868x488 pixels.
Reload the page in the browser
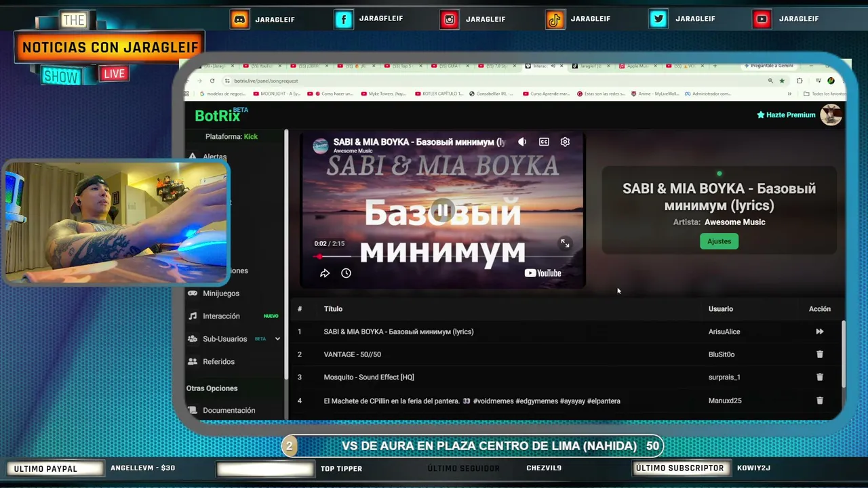click(212, 81)
